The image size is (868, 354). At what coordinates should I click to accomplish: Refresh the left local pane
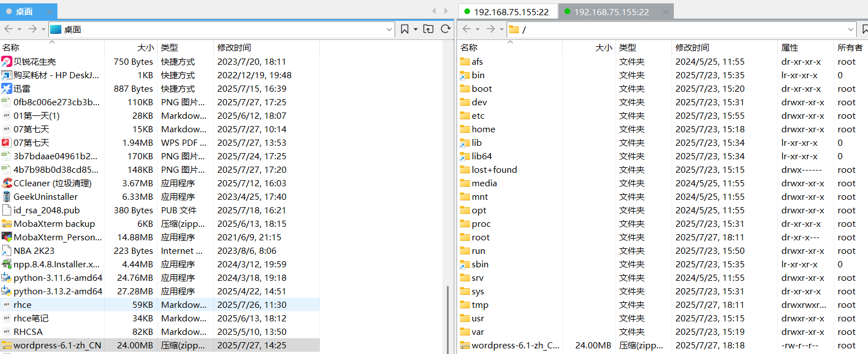click(445, 29)
